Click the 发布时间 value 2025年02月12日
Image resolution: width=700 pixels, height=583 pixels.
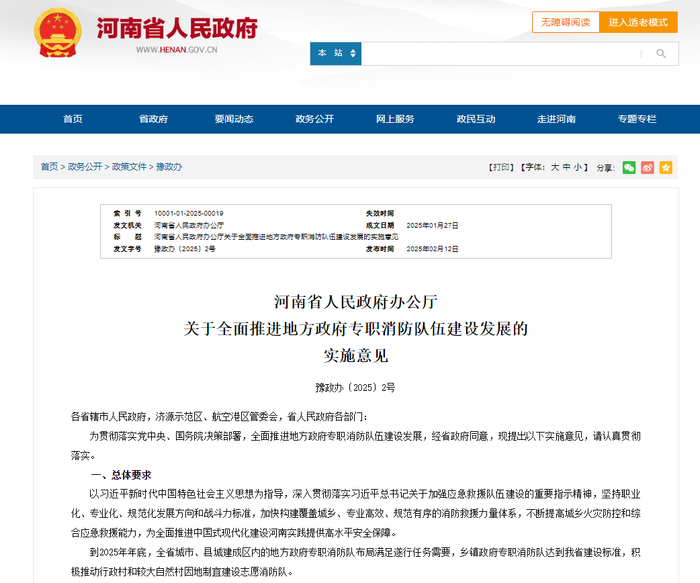coord(432,249)
